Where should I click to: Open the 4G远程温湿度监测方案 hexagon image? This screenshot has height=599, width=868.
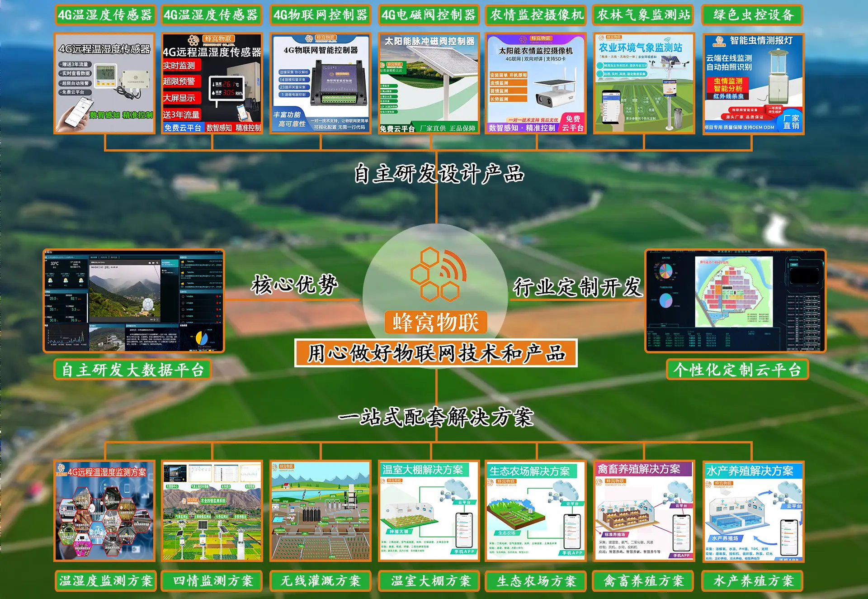coord(104,511)
